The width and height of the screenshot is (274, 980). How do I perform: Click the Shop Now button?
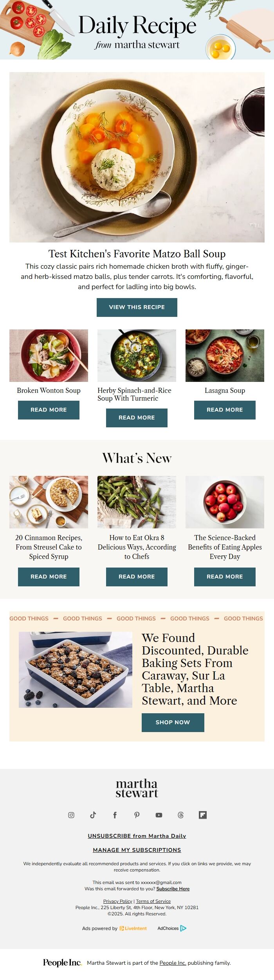173,722
